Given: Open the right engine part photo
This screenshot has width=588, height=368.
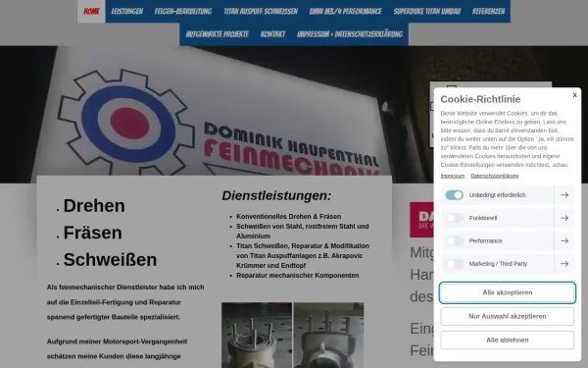Looking at the screenshot, I should pyautogui.click(x=328, y=335).
